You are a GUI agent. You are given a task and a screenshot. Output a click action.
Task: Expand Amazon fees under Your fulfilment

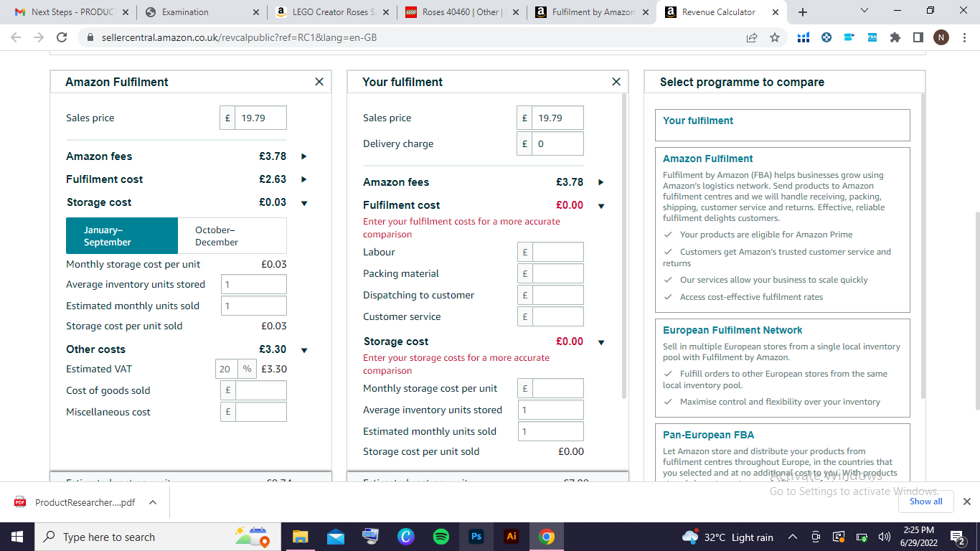click(601, 182)
